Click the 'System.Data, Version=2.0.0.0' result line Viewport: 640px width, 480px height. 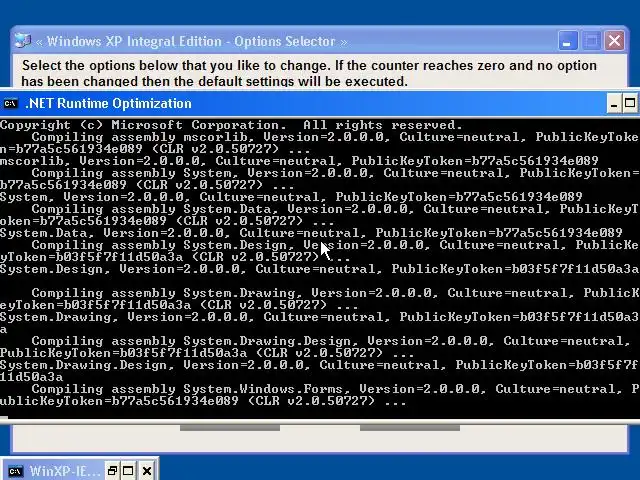(311, 233)
